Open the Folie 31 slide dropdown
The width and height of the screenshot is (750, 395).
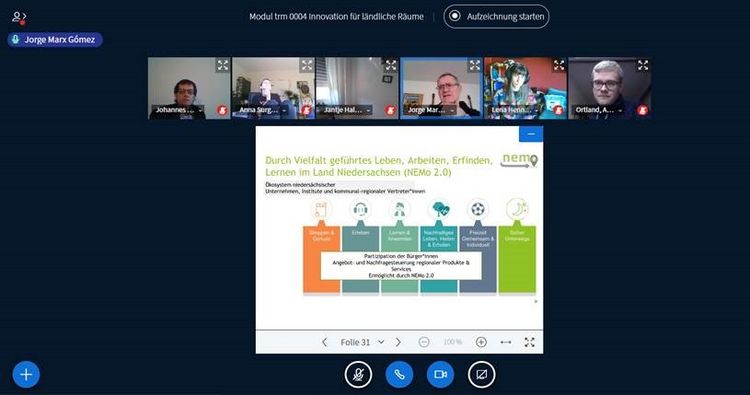click(363, 342)
